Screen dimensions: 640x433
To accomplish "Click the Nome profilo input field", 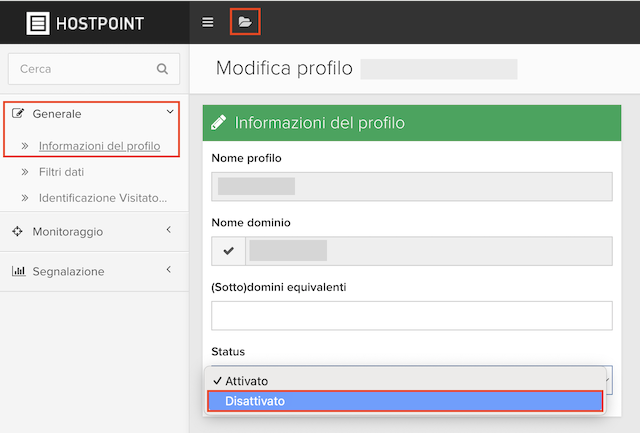I will pos(412,187).
